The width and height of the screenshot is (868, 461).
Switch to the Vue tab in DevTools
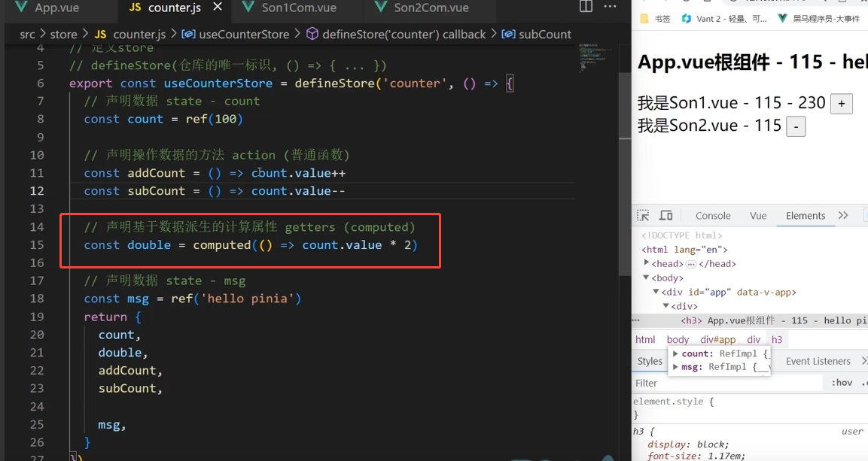tap(758, 216)
